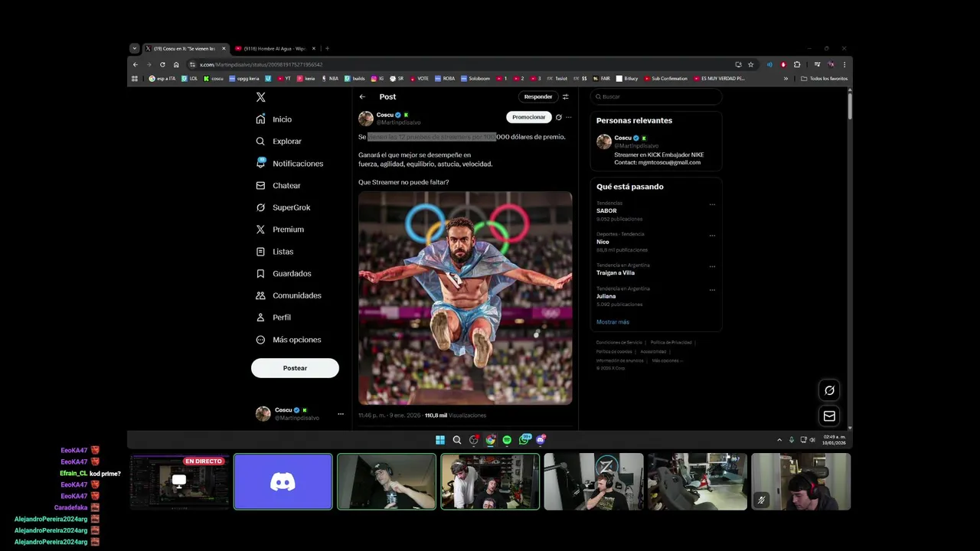Click Mostrar más under trends
Image resolution: width=980 pixels, height=551 pixels.
coord(612,322)
